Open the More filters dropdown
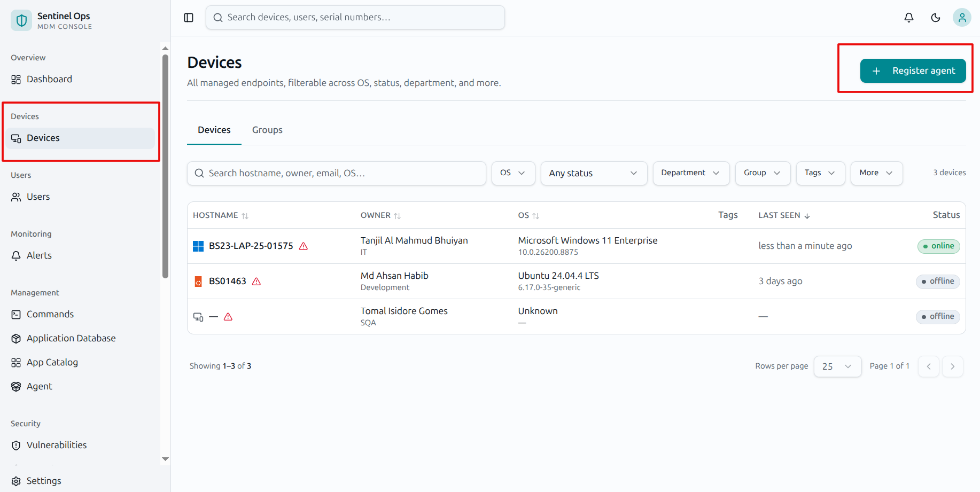 point(876,173)
